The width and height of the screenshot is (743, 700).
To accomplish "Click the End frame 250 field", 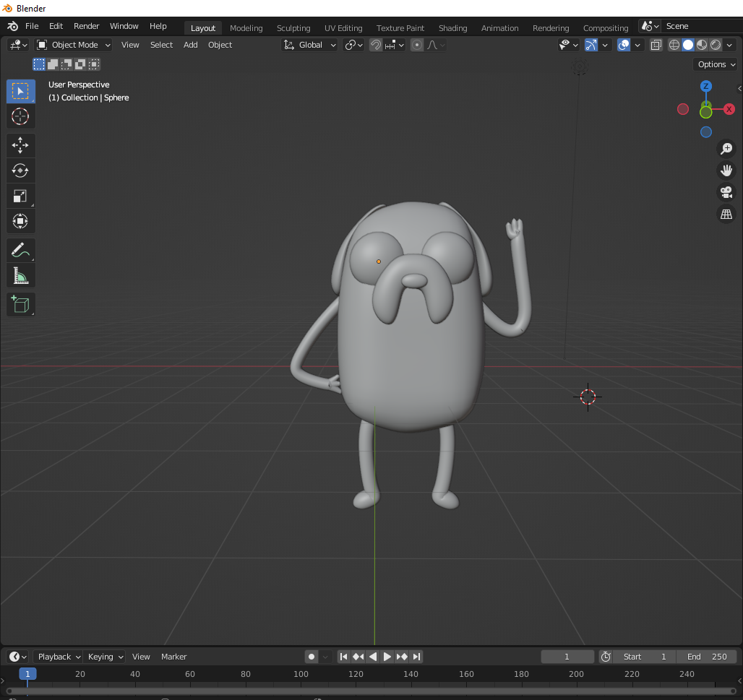I will coord(707,657).
